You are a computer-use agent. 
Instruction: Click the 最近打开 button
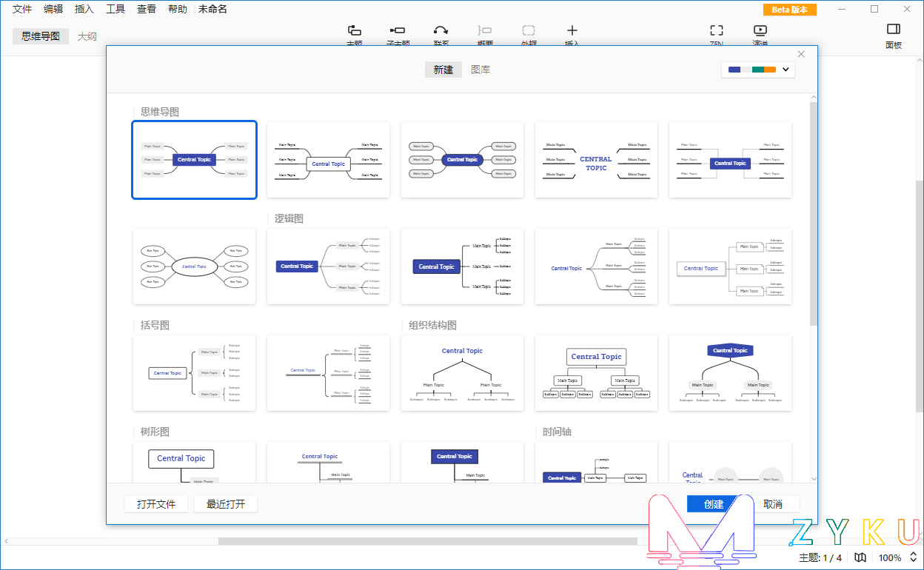click(x=226, y=504)
